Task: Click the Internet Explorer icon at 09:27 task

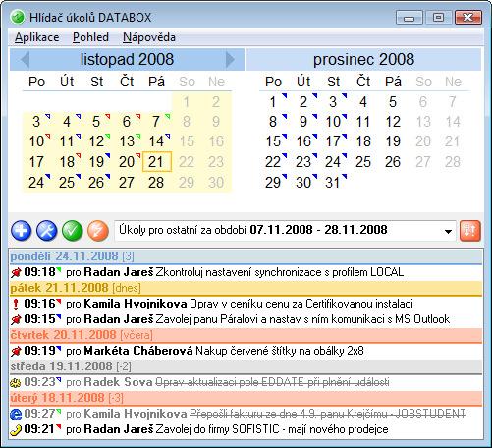Action: coord(16,415)
